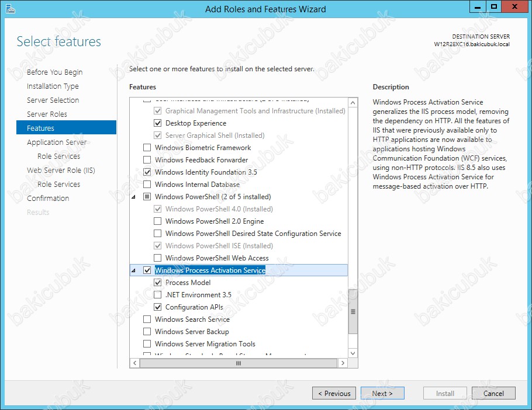Toggle the Windows PowerShell parent checkbox
The height and width of the screenshot is (410, 532).
pyautogui.click(x=147, y=196)
